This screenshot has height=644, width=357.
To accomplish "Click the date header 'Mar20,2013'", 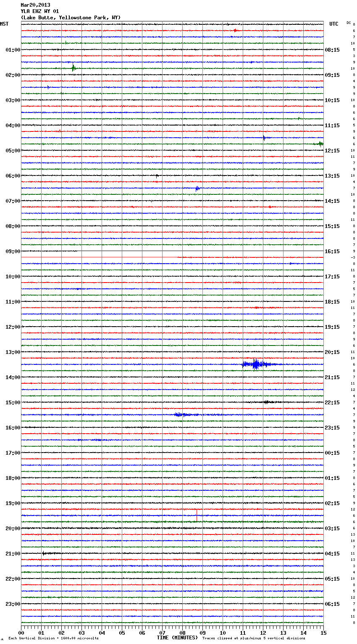I will [35, 5].
